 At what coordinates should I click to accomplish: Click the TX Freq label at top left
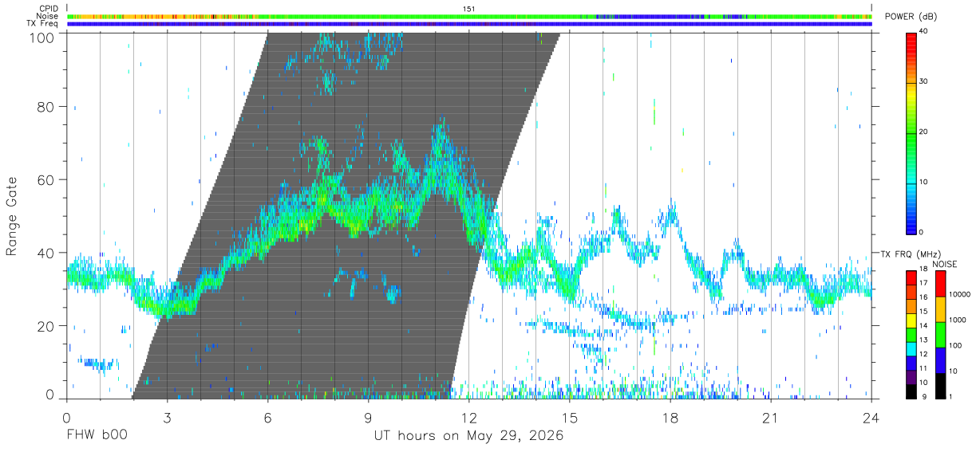click(42, 24)
